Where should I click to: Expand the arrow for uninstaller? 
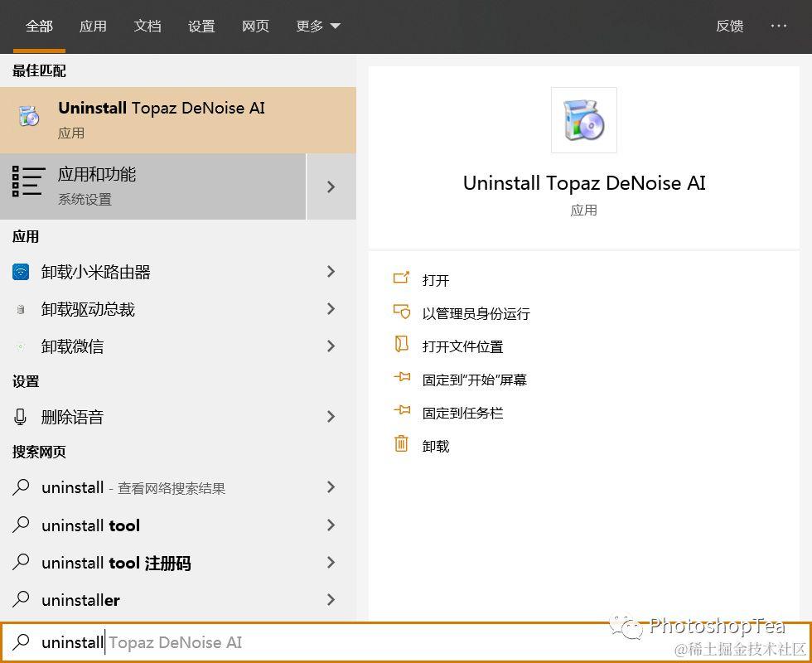[x=331, y=600]
